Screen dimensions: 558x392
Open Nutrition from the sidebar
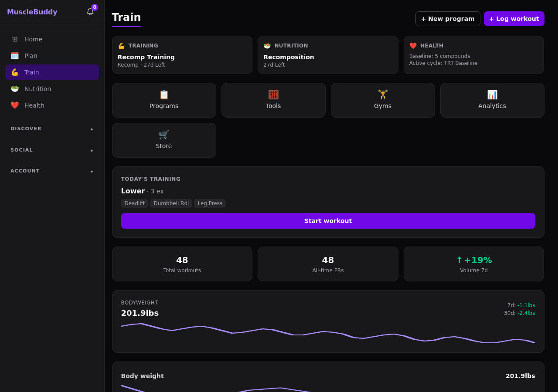[x=52, y=89]
